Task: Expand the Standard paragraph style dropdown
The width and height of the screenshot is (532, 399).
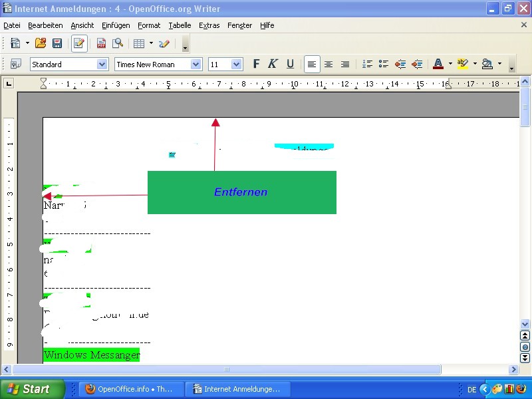Action: click(102, 64)
